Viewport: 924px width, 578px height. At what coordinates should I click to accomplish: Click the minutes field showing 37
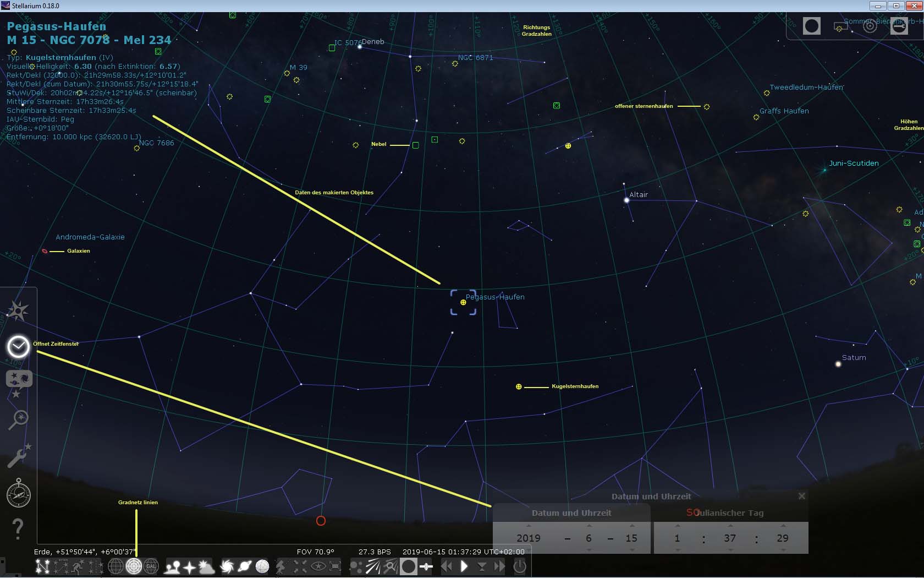pyautogui.click(x=730, y=538)
